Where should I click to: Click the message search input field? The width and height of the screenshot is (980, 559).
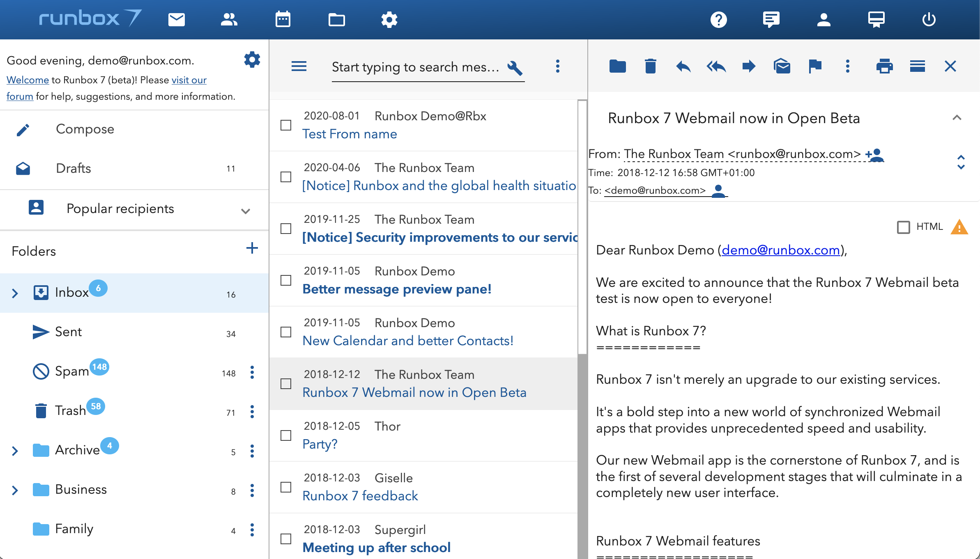(415, 67)
